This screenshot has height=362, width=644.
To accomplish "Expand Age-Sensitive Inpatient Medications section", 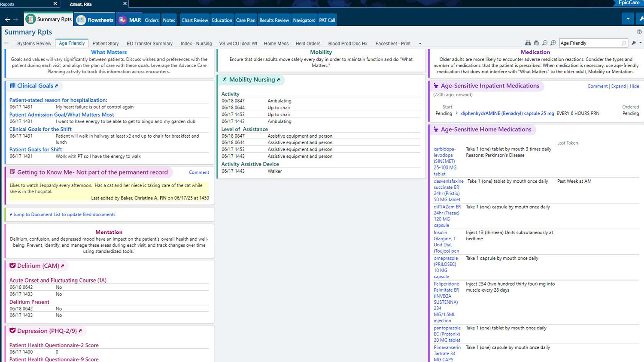I will click(x=618, y=86).
